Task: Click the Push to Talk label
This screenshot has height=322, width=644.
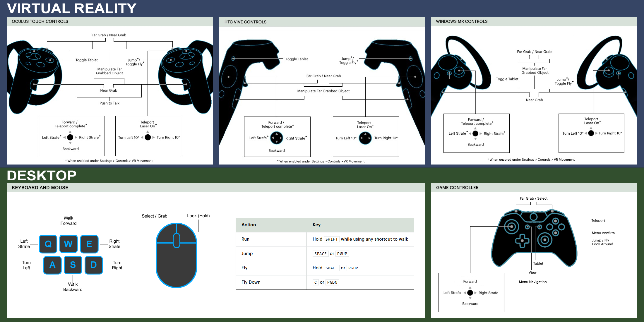Action: (109, 103)
